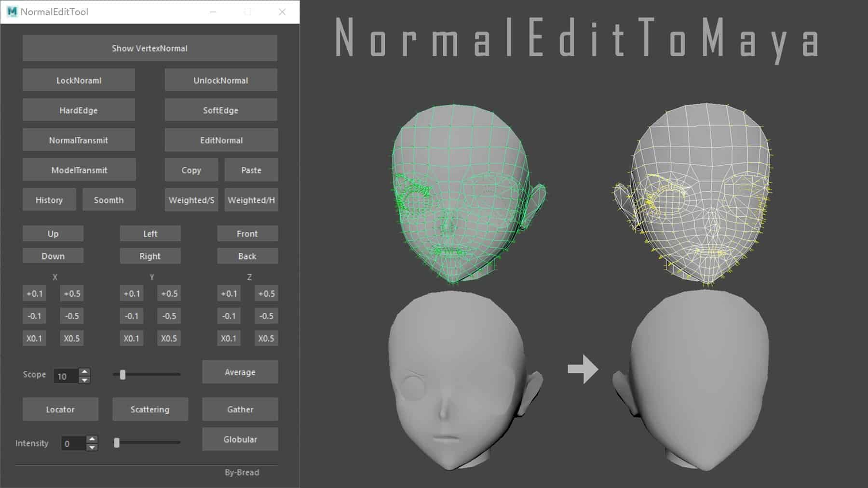
Task: Subtract -0.5 on the Z axis
Action: tap(266, 316)
